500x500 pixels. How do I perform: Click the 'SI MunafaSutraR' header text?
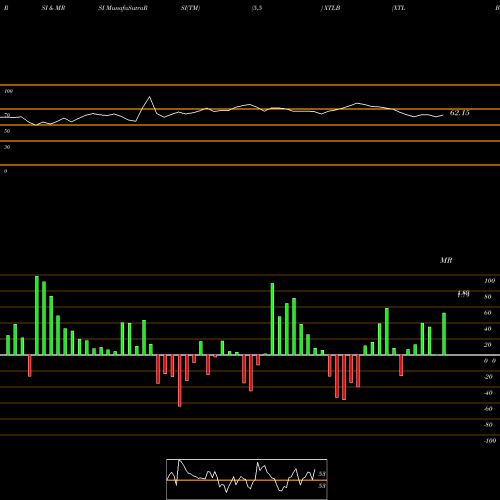coord(123,8)
